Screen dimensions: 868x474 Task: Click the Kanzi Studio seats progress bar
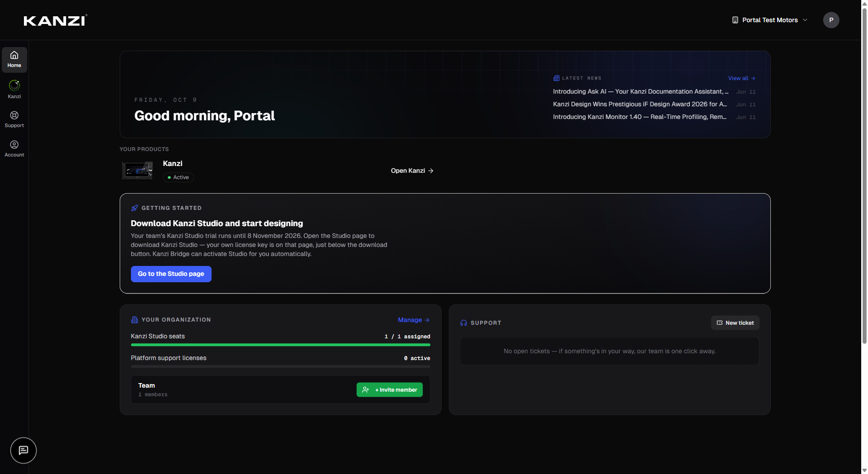280,345
